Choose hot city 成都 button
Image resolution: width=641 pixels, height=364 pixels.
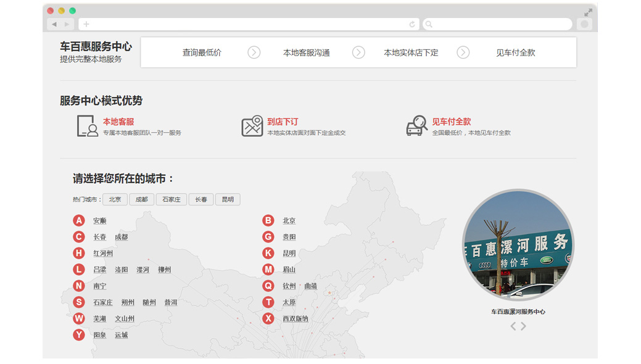pos(141,199)
